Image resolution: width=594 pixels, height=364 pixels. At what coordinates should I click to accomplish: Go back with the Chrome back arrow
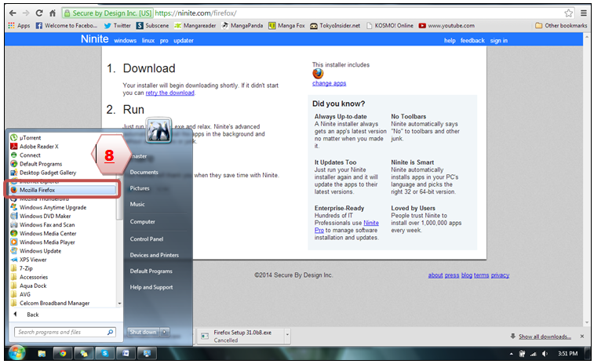pos(13,13)
